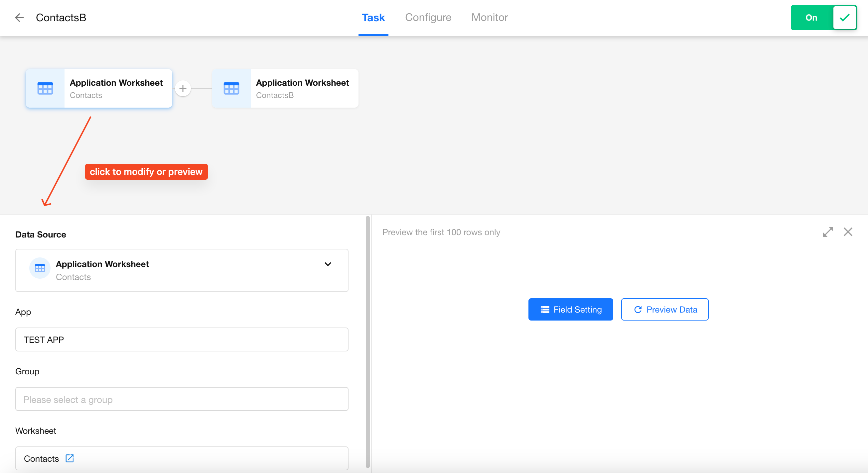The image size is (868, 473).
Task: Select the Task tab
Action: pos(373,18)
